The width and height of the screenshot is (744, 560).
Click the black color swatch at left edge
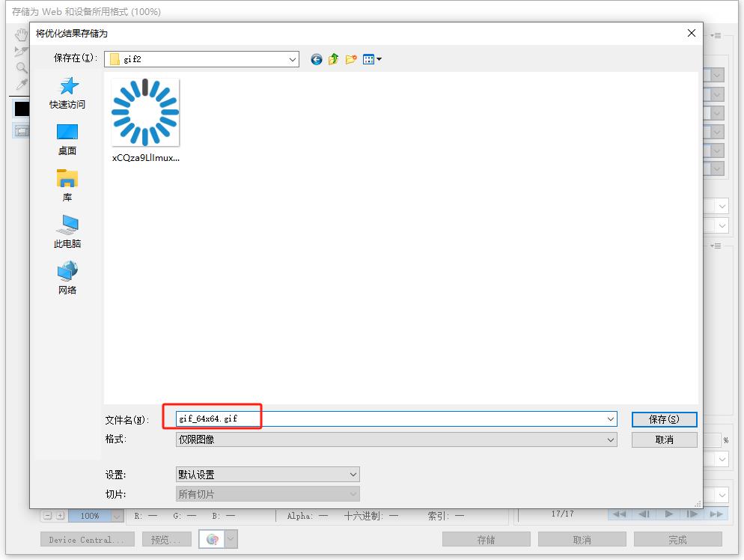click(21, 109)
